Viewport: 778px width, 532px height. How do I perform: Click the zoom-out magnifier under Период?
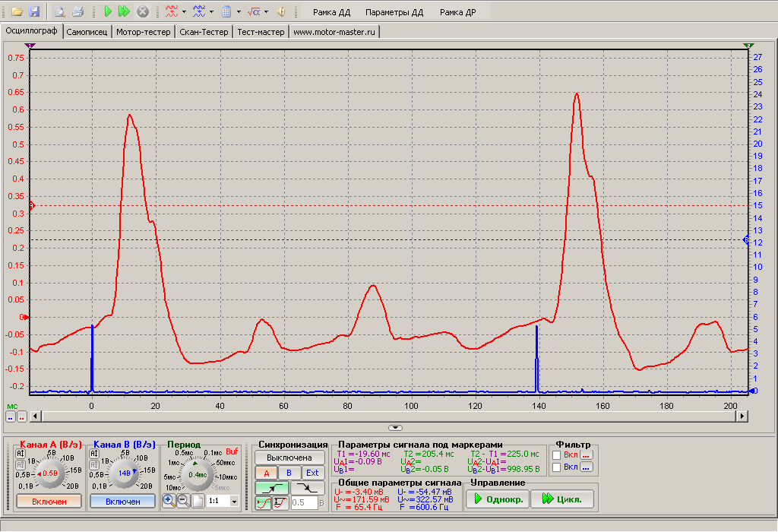click(x=183, y=501)
